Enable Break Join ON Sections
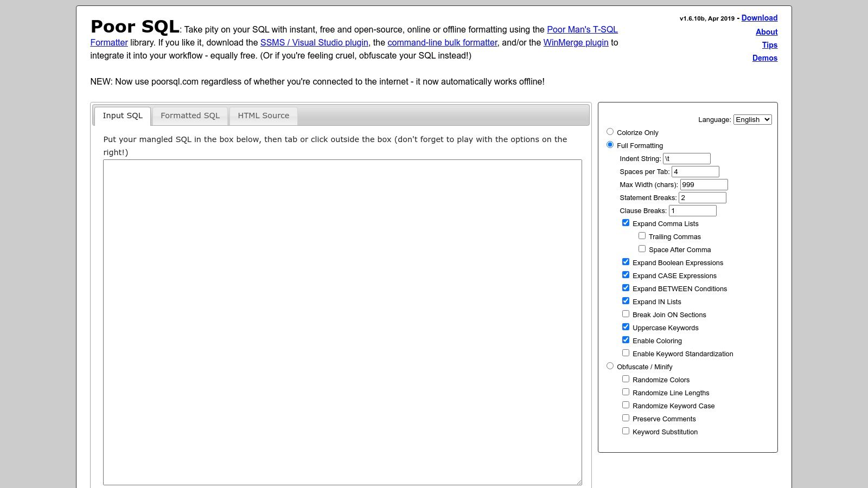Screen dimensions: 868x488 pos(626,313)
